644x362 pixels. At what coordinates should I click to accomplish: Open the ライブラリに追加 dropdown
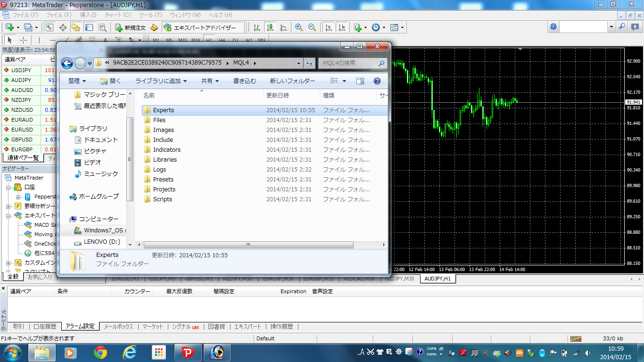tap(161, 81)
